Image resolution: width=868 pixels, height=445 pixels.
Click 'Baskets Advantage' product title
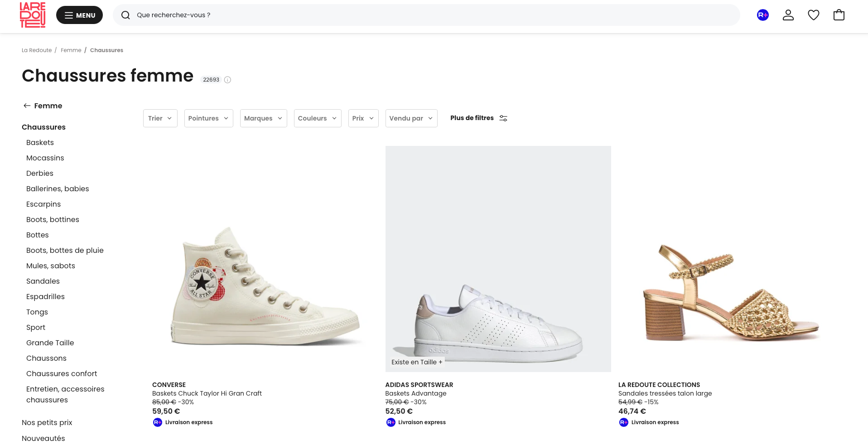[x=416, y=393]
